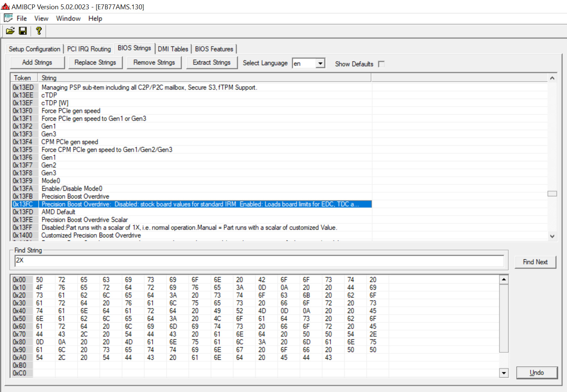This screenshot has height=392, width=567.
Task: Select 'Precision Boost Overdrive' row at 0x13FB
Action: [x=192, y=196]
